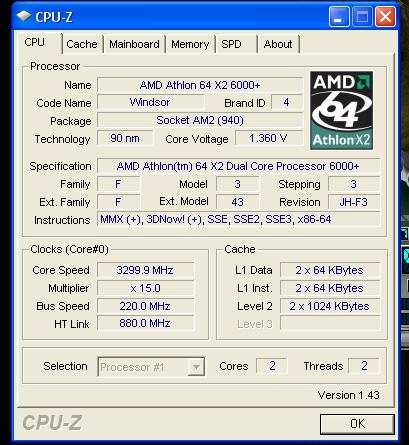Open the Mainboard tab
The width and height of the screenshot is (409, 445).
tap(134, 44)
